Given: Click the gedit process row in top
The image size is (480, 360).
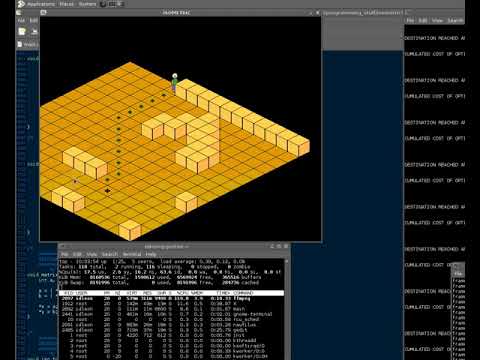Looking at the screenshot, I should click(x=171, y=330).
